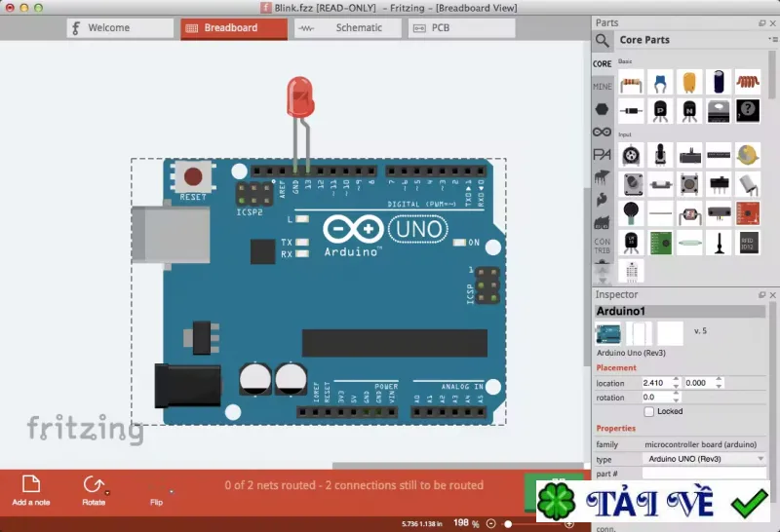Undock the Inspector panel
Image resolution: width=780 pixels, height=532 pixels.
point(762,295)
